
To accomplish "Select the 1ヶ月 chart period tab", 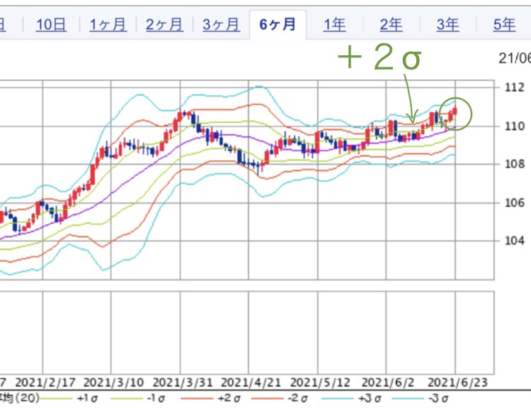I will (108, 25).
